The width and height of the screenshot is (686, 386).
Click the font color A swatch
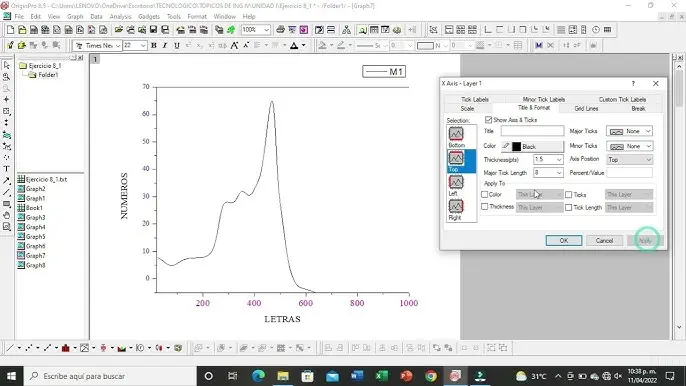click(x=294, y=46)
